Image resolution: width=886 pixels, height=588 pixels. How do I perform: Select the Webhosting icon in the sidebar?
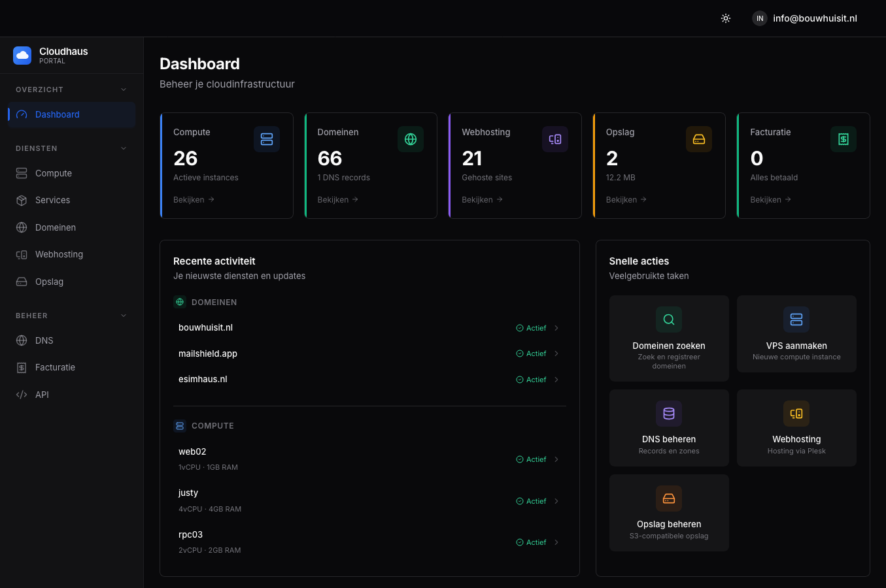22,254
